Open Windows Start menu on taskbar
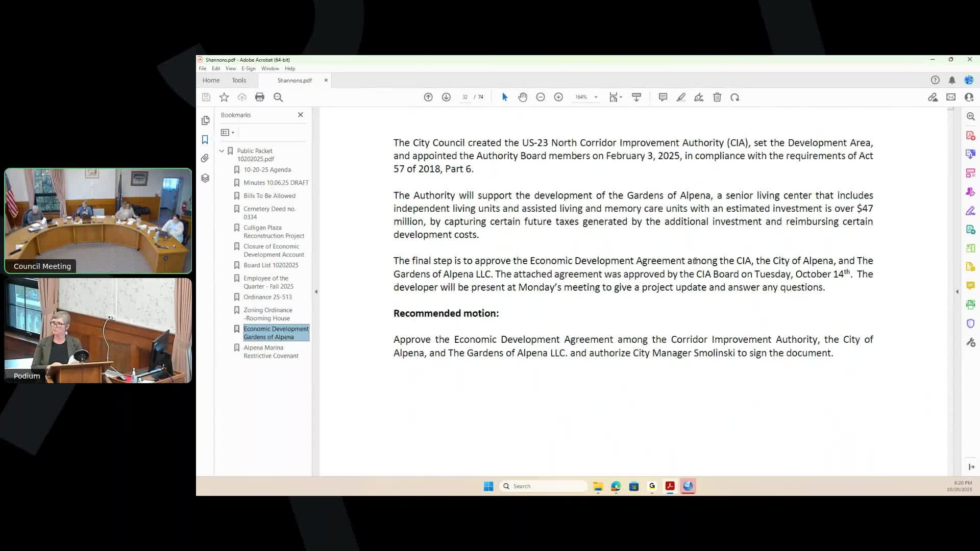 pos(488,486)
